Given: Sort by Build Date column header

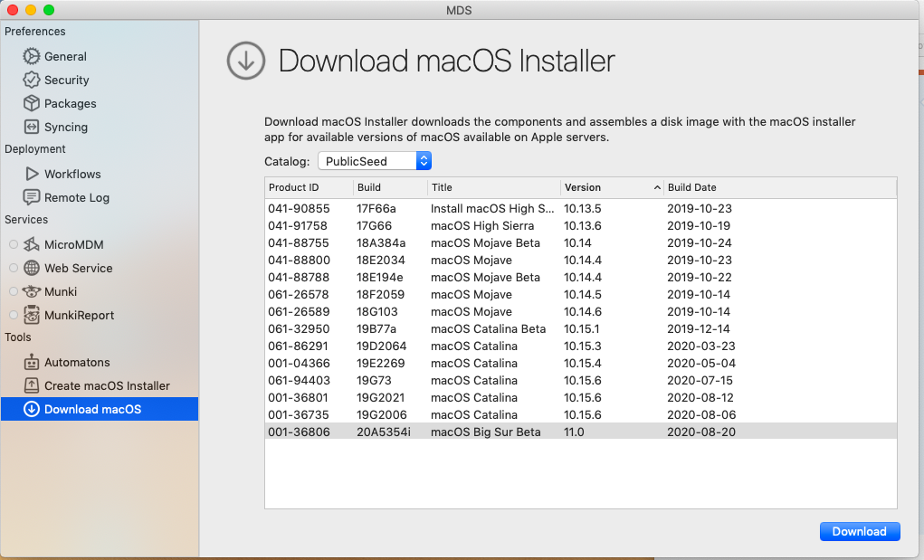Looking at the screenshot, I should coord(780,187).
